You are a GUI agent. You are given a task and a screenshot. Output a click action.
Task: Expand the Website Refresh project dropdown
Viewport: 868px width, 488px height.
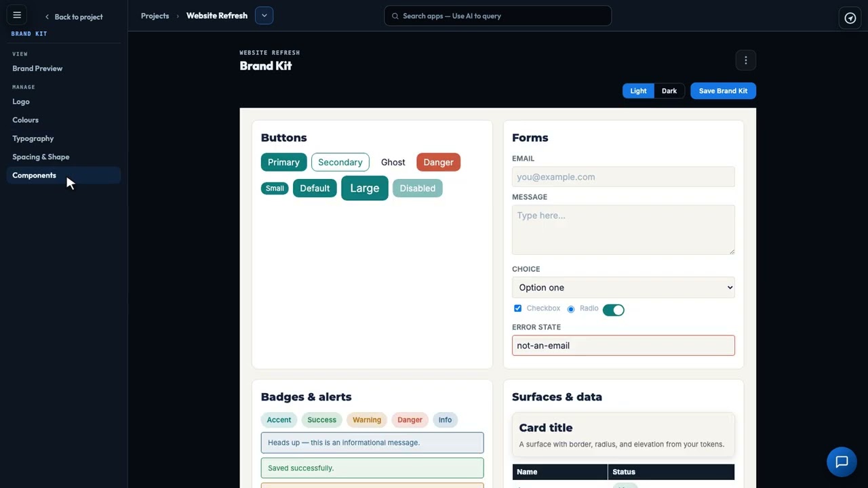(264, 16)
